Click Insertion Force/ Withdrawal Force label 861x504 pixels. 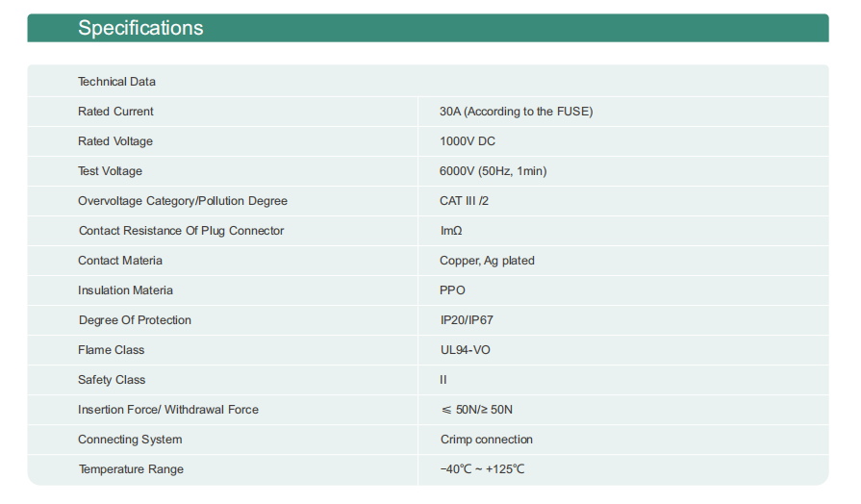(168, 410)
